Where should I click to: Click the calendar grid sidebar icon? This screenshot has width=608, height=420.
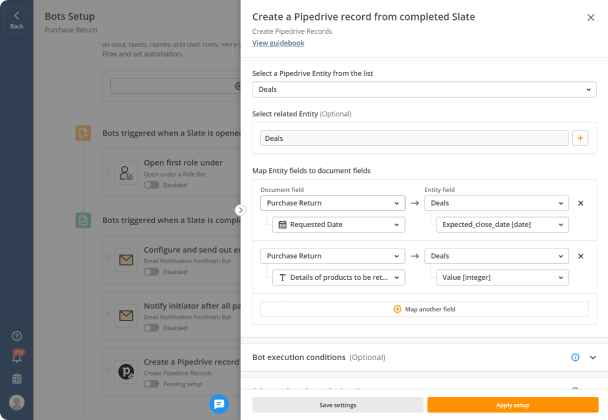coord(17,379)
